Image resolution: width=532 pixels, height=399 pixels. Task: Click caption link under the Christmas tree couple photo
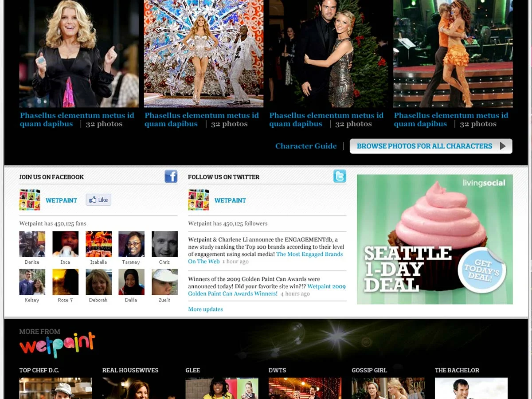326,120
